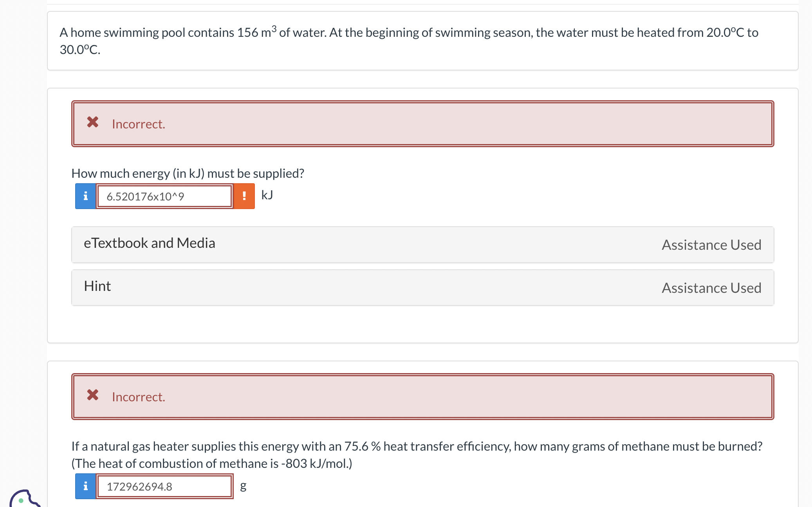Click the first Incorrect feedback banner text

[139, 124]
